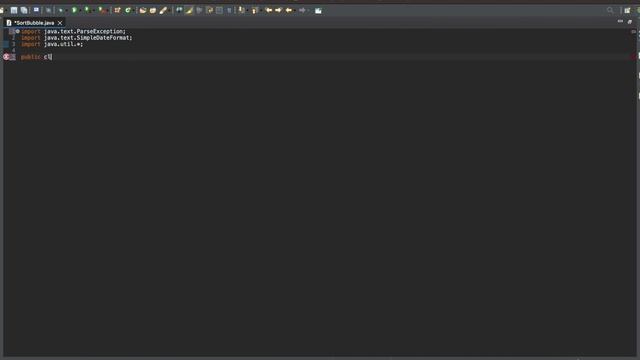Click the 'import java.text.ParseException;' line
This screenshot has width=640, height=360.
[73, 31]
